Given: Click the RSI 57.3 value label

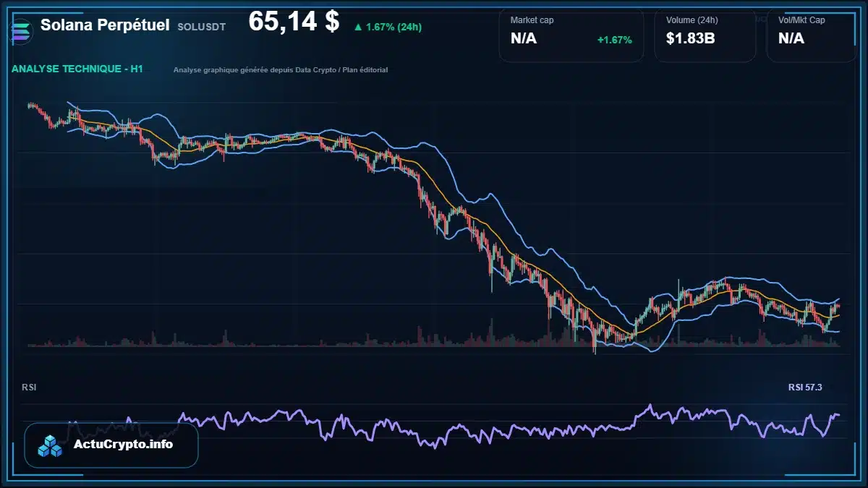Looking at the screenshot, I should 805,388.
